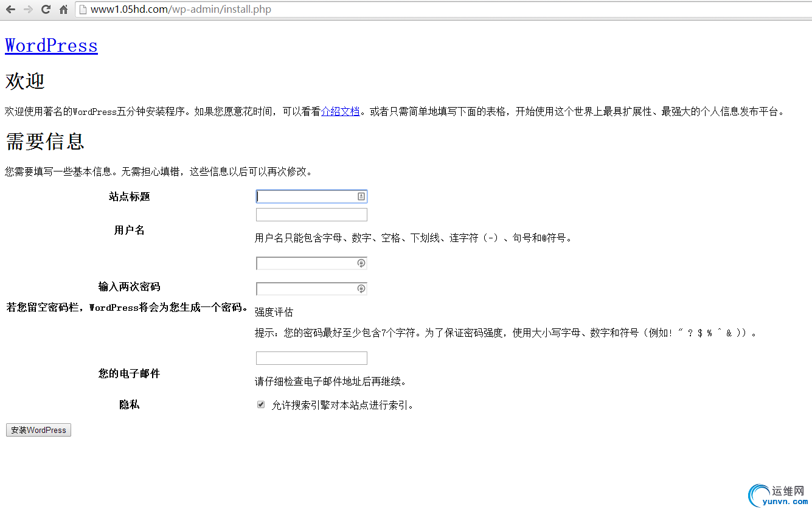Click the 允许搜索引擎对本站点进行索引 label text
The width and height of the screenshot is (812, 512).
343,405
